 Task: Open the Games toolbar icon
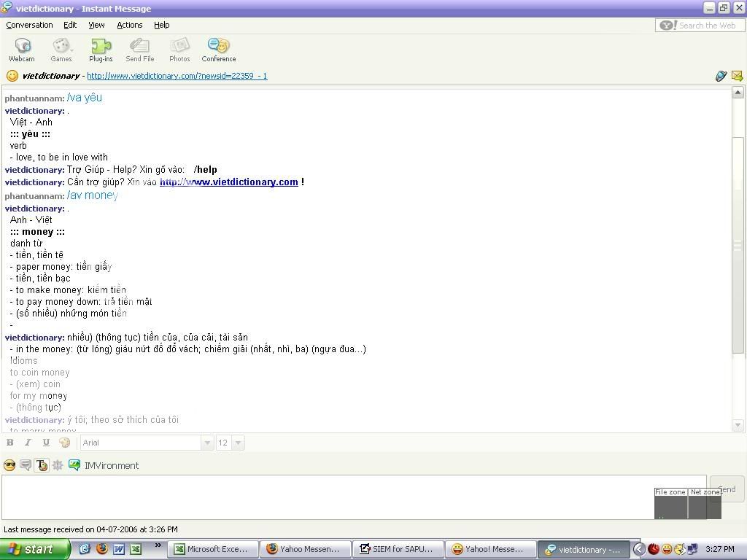(x=61, y=50)
